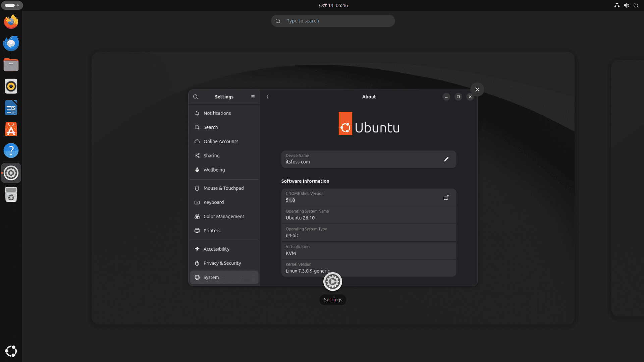Open the power menu icon in top bar

636,5
